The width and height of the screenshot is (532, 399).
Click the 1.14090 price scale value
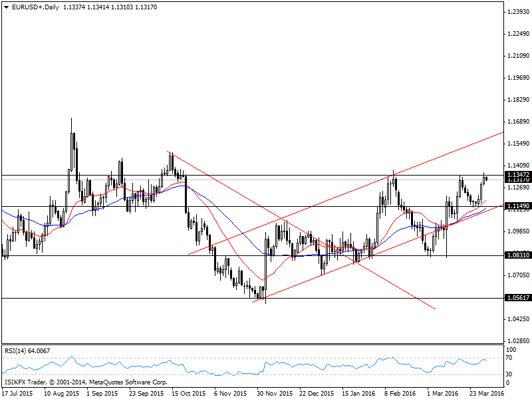(518, 166)
